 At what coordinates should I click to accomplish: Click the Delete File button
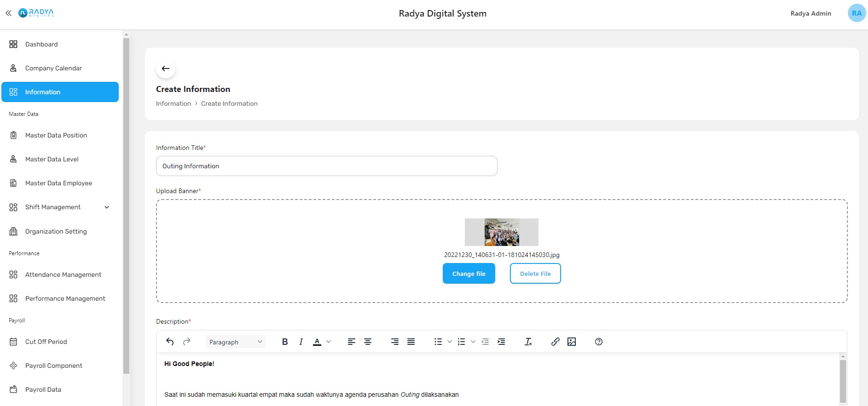(535, 274)
